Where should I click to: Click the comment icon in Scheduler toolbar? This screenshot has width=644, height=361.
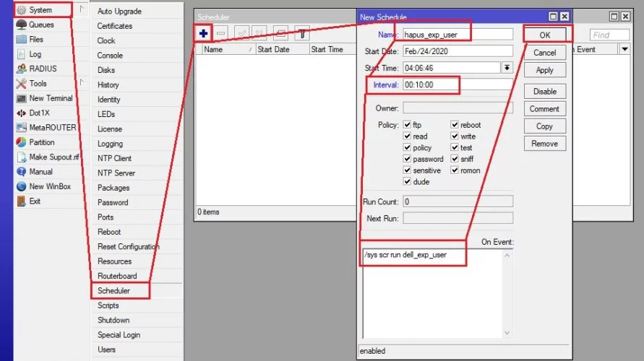coord(281,34)
